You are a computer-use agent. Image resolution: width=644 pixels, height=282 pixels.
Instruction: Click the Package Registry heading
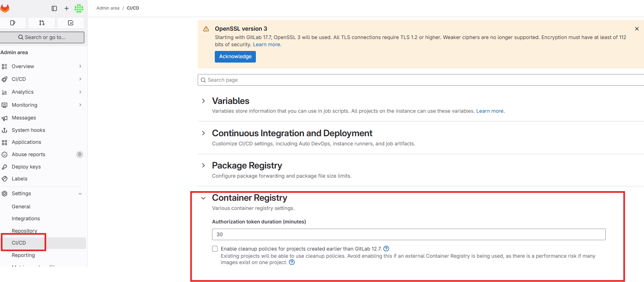point(247,166)
